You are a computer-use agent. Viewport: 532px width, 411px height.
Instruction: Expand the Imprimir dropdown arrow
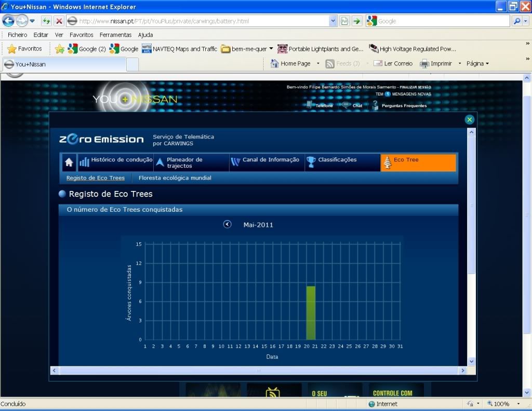[x=460, y=63]
